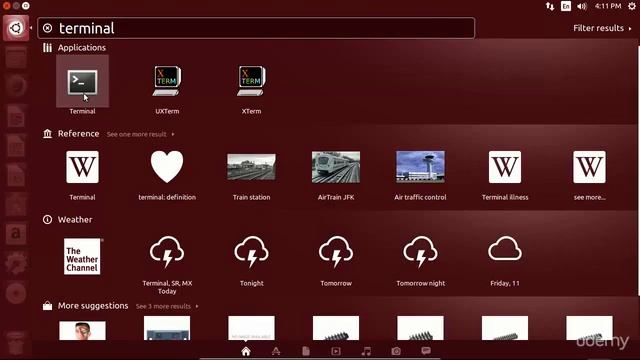The image size is (640, 360).
Task: Open The Weather Channel result
Action: click(82, 256)
